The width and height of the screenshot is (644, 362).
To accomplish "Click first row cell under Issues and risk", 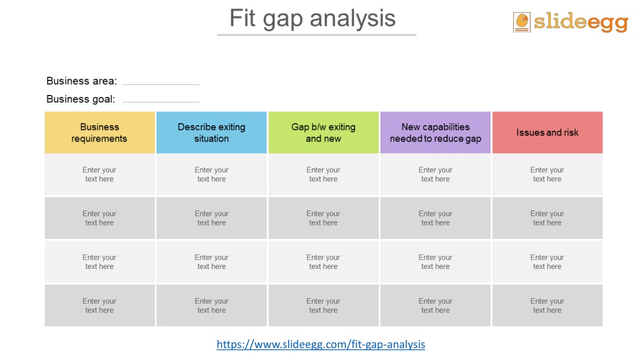I will 548,175.
